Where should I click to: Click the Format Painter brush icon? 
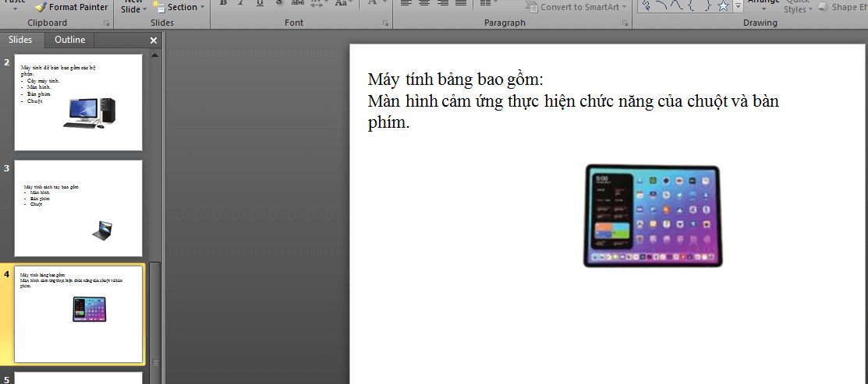click(x=41, y=7)
